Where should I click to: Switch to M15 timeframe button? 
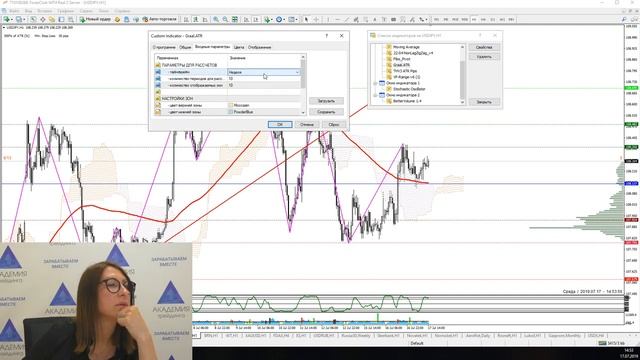(x=455, y=19)
